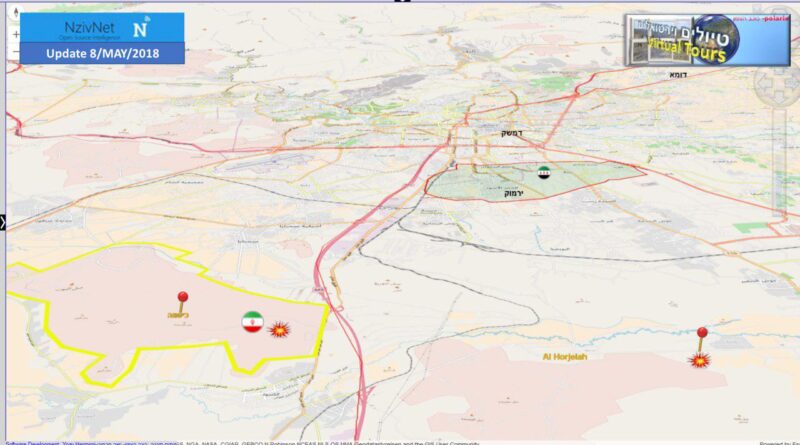Click the Iranian flag marker
Image resolution: width=800 pixels, height=445 pixels.
252,321
